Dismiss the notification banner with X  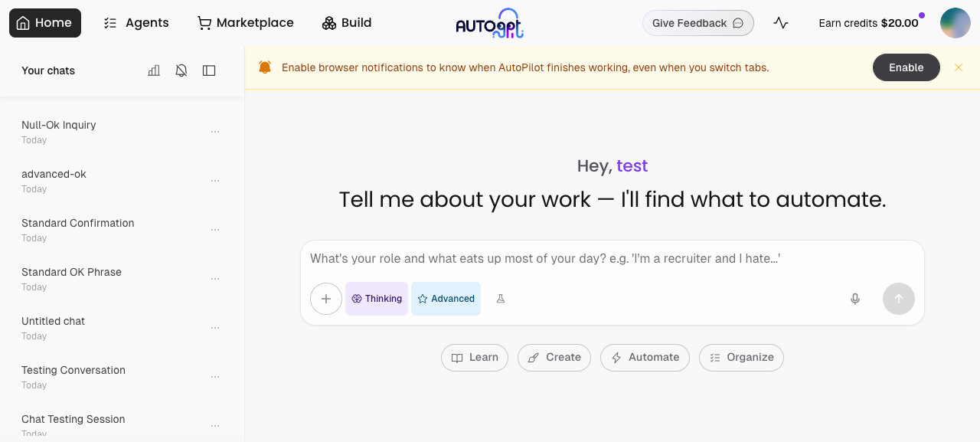pyautogui.click(x=959, y=67)
